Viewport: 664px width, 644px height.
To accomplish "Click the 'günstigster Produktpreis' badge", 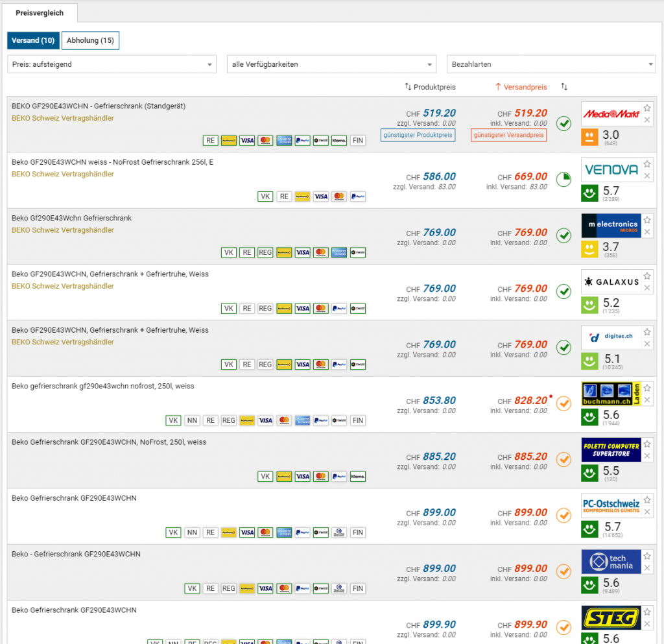I will coord(418,135).
